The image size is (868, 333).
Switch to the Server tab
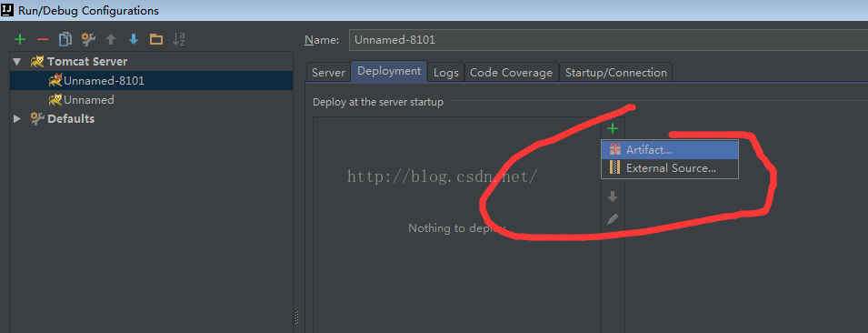[328, 73]
